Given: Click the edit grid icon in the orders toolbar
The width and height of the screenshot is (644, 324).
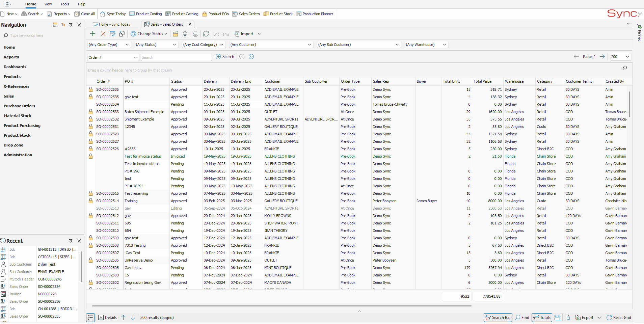Looking at the screenshot, I should tap(113, 34).
